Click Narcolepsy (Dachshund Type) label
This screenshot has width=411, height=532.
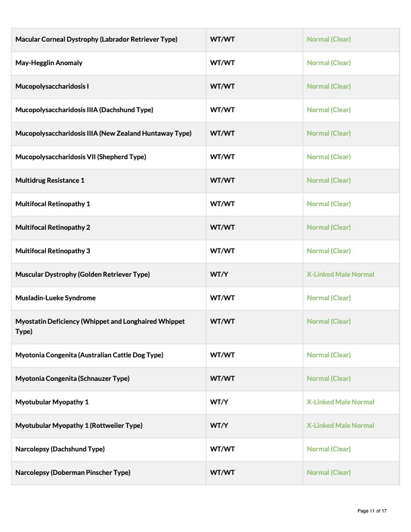click(60, 449)
